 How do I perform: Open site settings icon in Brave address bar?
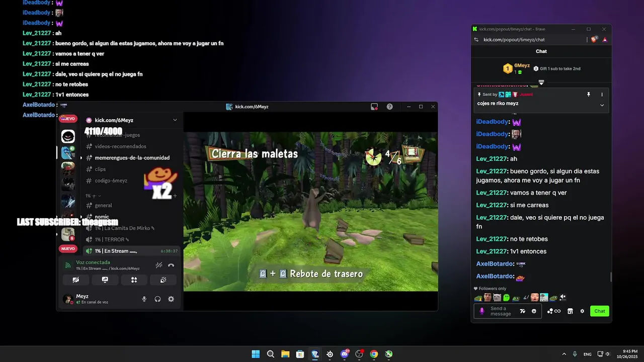475,39
